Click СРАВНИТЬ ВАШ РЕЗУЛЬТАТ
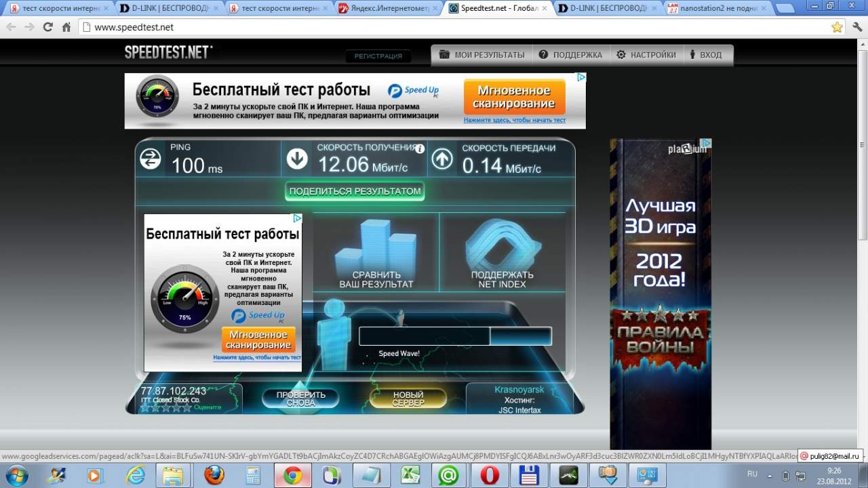Image resolution: width=868 pixels, height=488 pixels. pyautogui.click(x=376, y=251)
